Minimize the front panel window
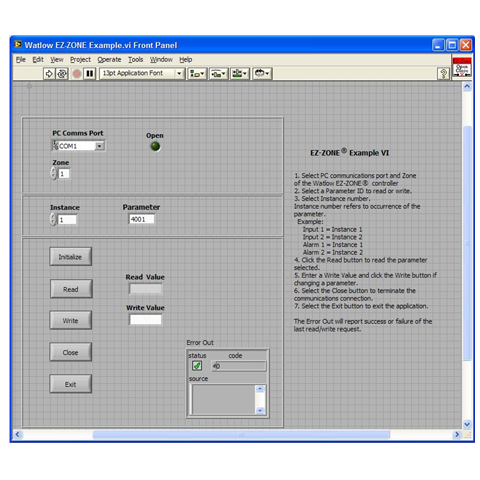The width and height of the screenshot is (480, 480). pyautogui.click(x=438, y=45)
